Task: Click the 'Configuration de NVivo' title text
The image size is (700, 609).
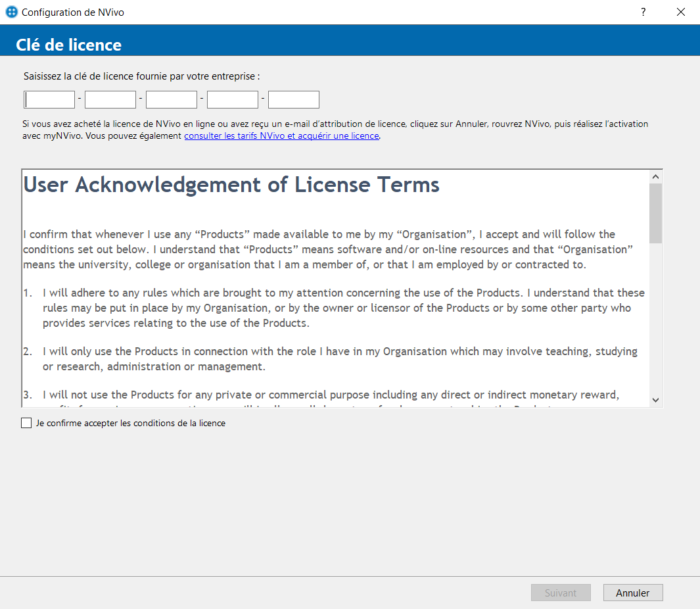Action: pos(72,12)
